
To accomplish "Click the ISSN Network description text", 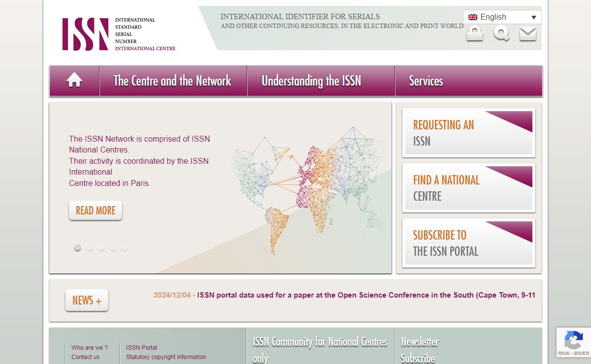I will point(139,161).
